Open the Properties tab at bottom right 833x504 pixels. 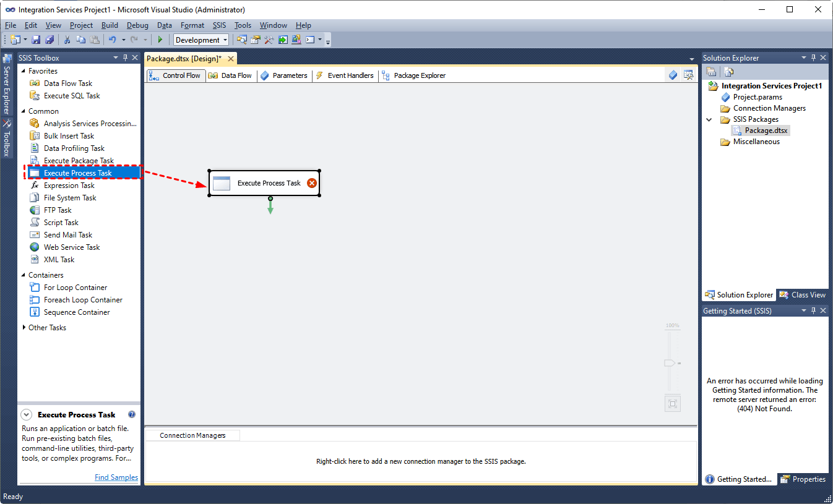coord(803,479)
